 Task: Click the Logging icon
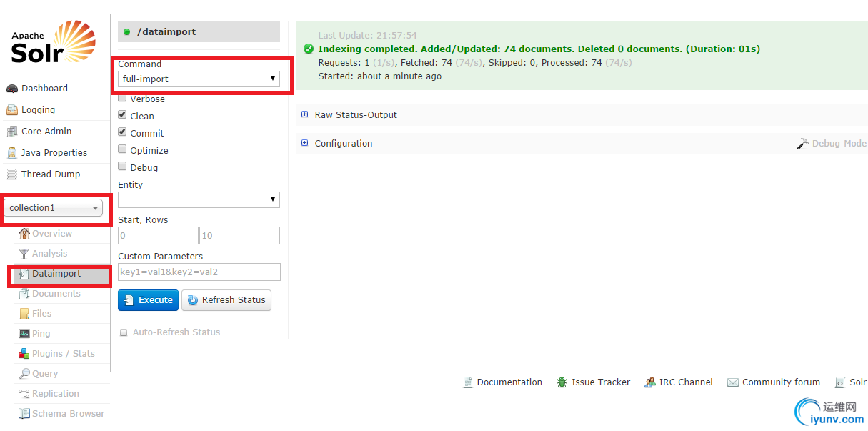coord(11,110)
